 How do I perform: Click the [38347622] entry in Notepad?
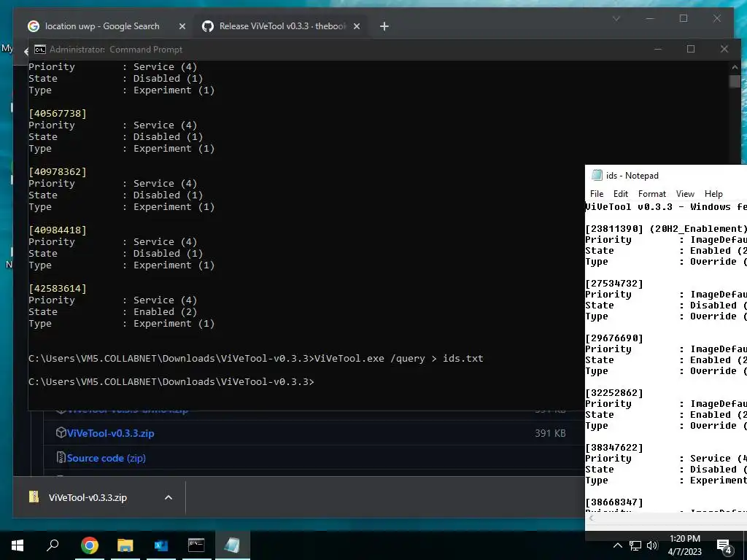(614, 448)
